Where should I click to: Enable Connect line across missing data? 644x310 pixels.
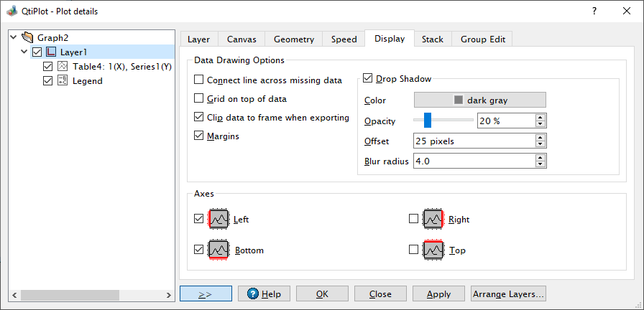pyautogui.click(x=199, y=80)
